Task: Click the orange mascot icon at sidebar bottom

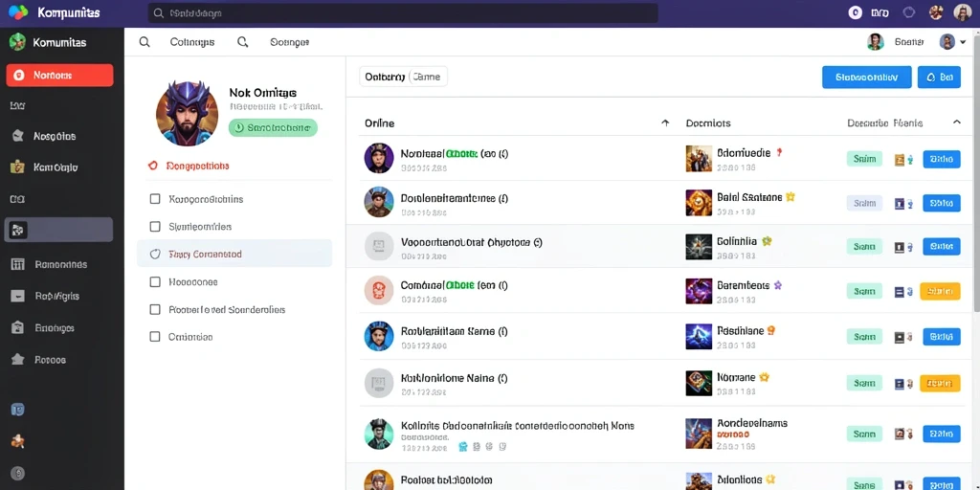Action: (x=17, y=441)
